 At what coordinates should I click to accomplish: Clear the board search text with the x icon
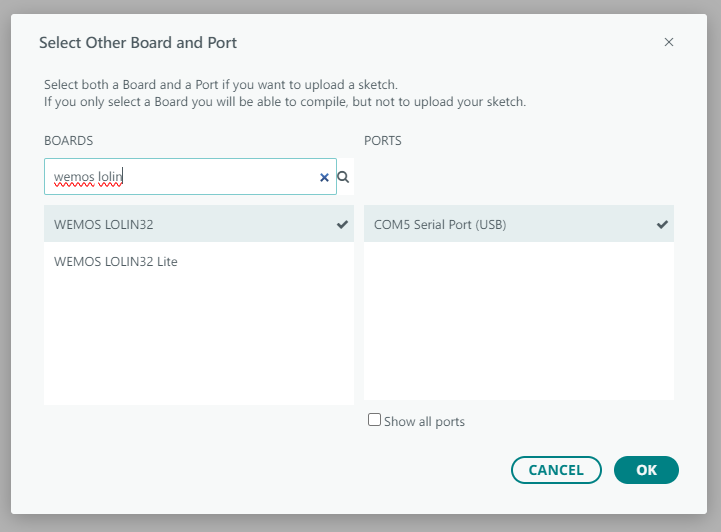[324, 178]
